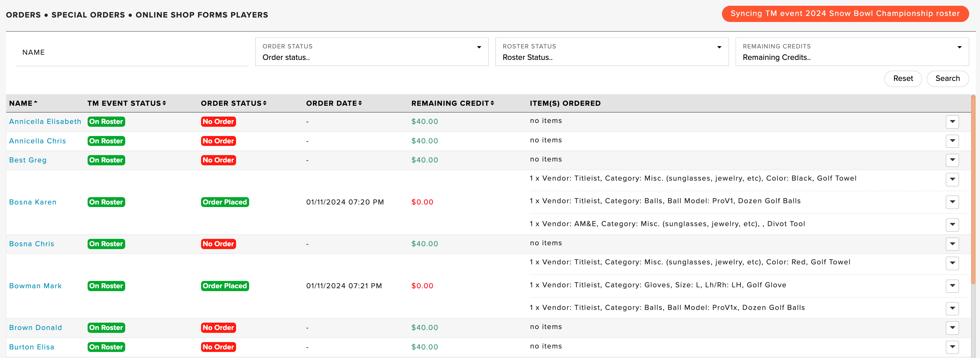Sort by Order Date column
980x358 pixels.
(x=334, y=103)
